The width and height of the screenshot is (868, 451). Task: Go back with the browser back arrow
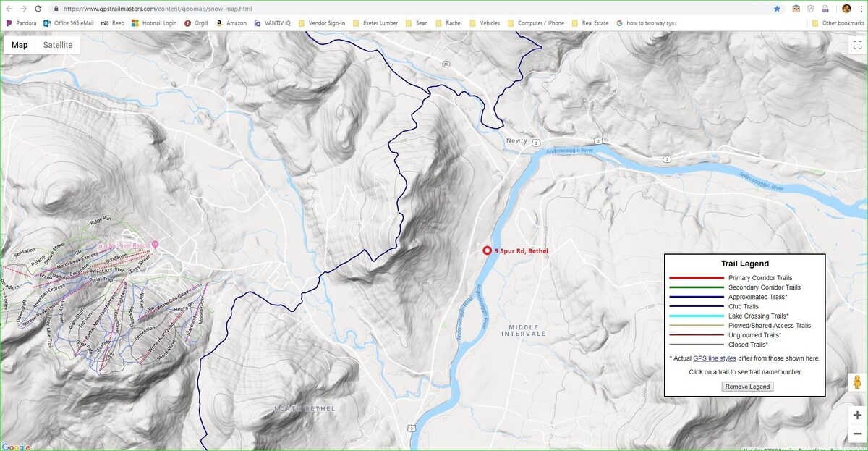point(9,9)
